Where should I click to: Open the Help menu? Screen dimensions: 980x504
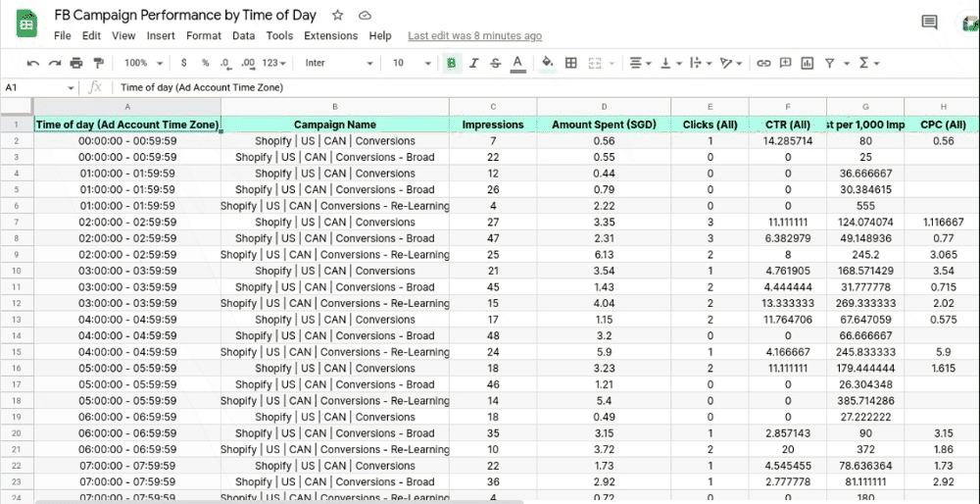pos(380,35)
